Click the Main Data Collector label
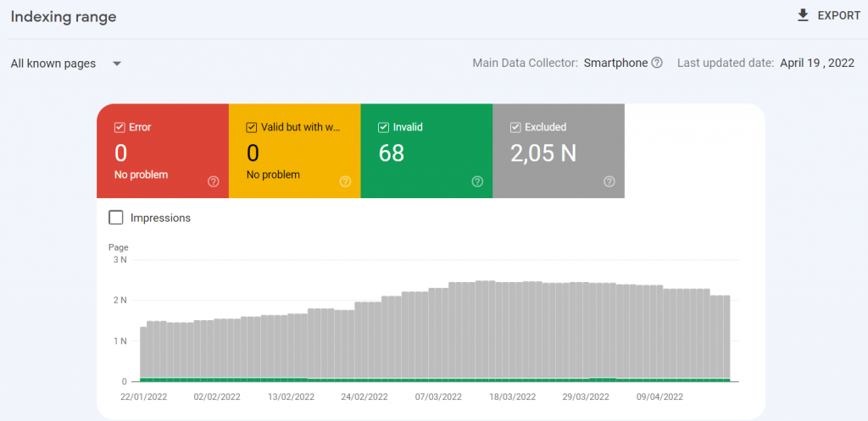 point(526,63)
